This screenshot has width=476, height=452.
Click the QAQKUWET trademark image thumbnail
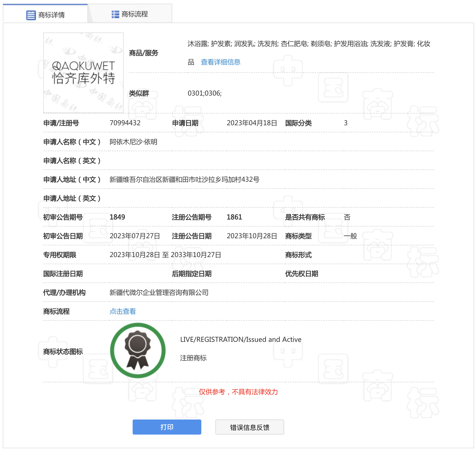pyautogui.click(x=83, y=73)
